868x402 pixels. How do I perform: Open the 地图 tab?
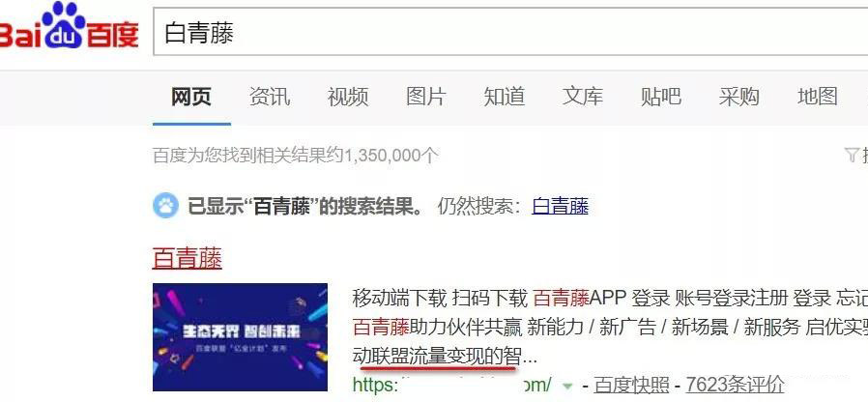818,97
